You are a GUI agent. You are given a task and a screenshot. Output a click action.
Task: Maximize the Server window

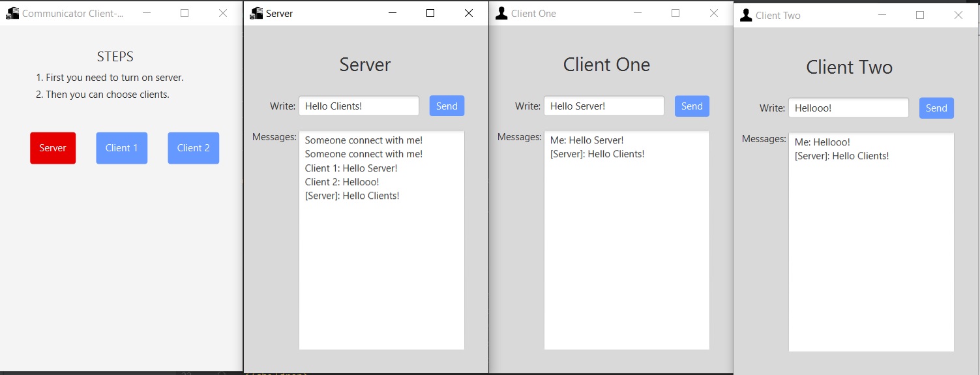click(x=430, y=13)
